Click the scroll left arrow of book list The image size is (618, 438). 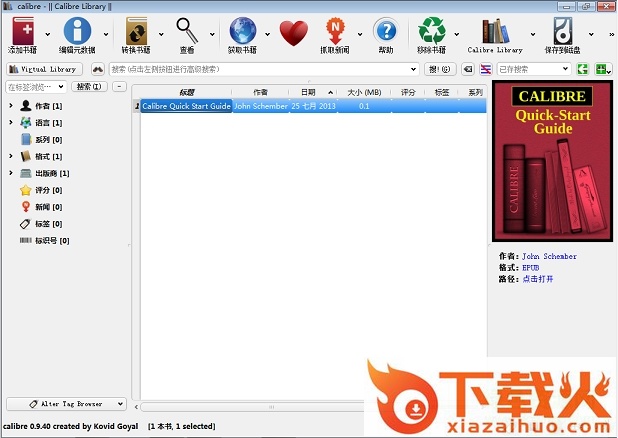click(x=136, y=407)
